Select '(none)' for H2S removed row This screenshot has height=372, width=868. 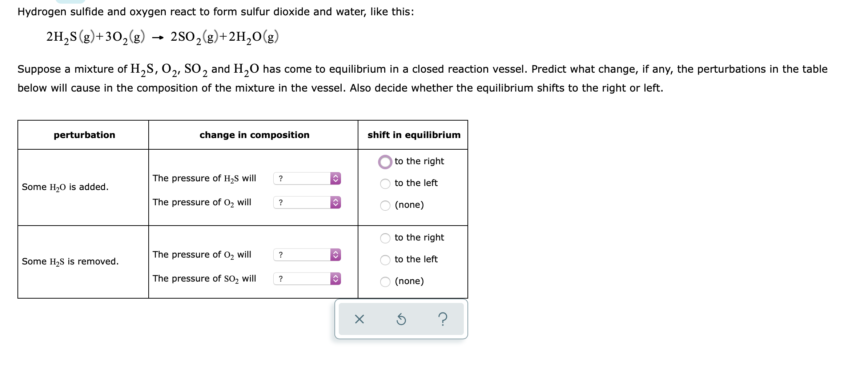click(385, 282)
